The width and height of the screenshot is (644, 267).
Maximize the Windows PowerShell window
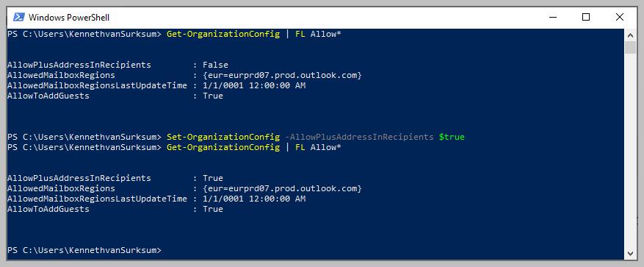[x=586, y=17]
